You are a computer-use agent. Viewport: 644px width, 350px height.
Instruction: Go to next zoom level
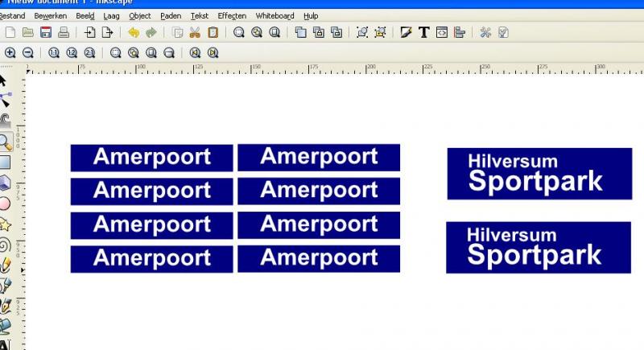pyautogui.click(x=213, y=52)
